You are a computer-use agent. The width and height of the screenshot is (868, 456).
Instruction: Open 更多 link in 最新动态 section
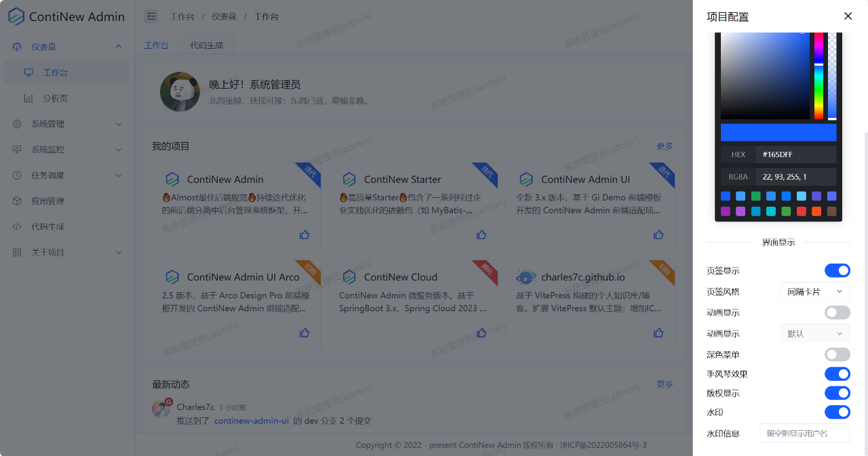(665, 385)
